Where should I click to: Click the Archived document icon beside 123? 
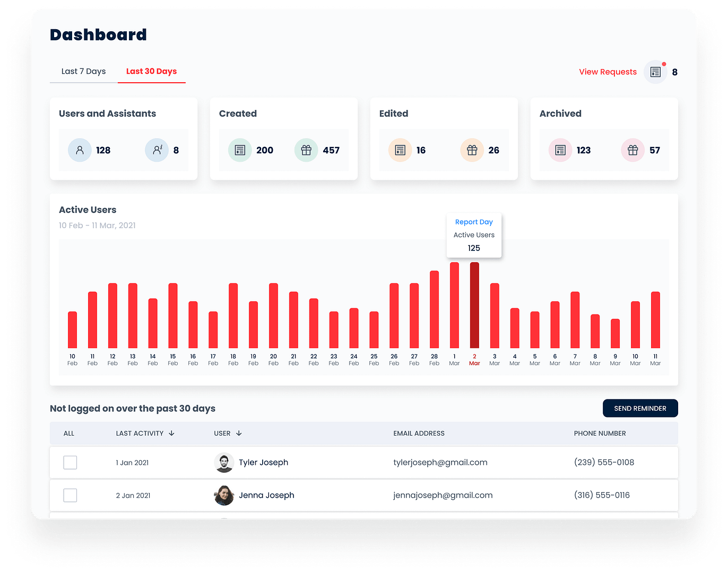pyautogui.click(x=560, y=150)
